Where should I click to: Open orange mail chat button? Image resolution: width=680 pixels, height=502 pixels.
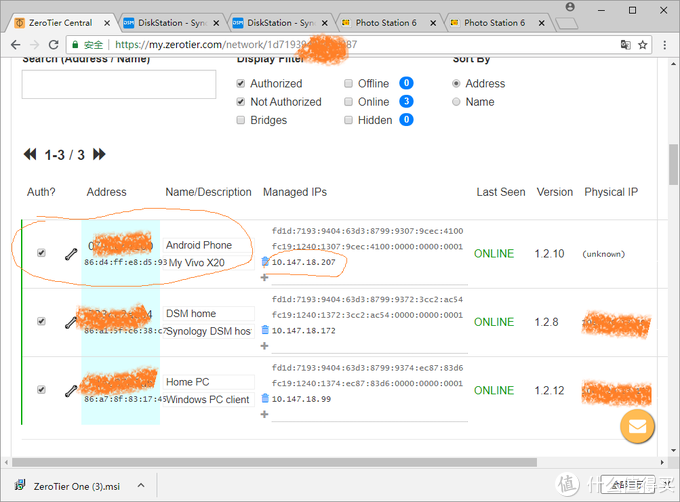coord(637,427)
